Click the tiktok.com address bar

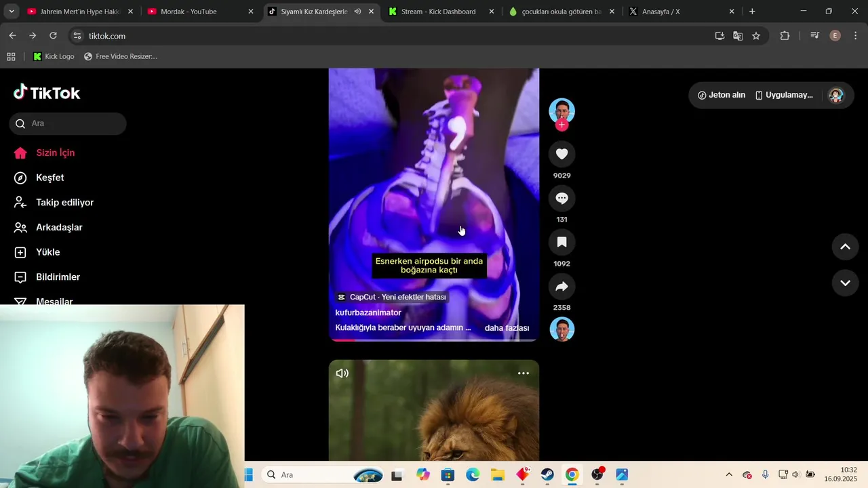tap(393, 36)
